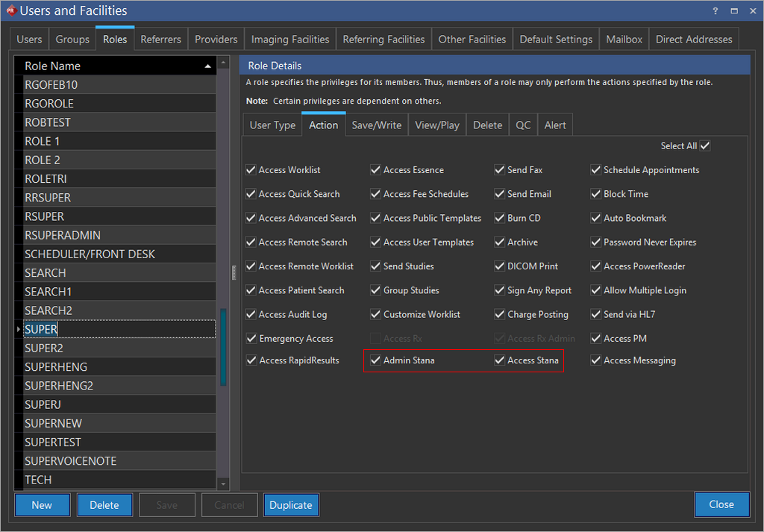Disable the Burn CD privilege
764x532 pixels.
pos(500,219)
